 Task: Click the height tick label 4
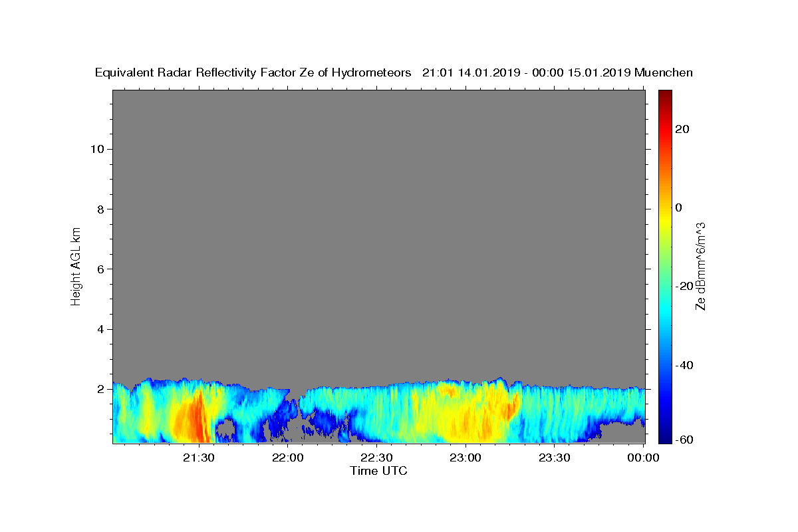[x=100, y=329]
